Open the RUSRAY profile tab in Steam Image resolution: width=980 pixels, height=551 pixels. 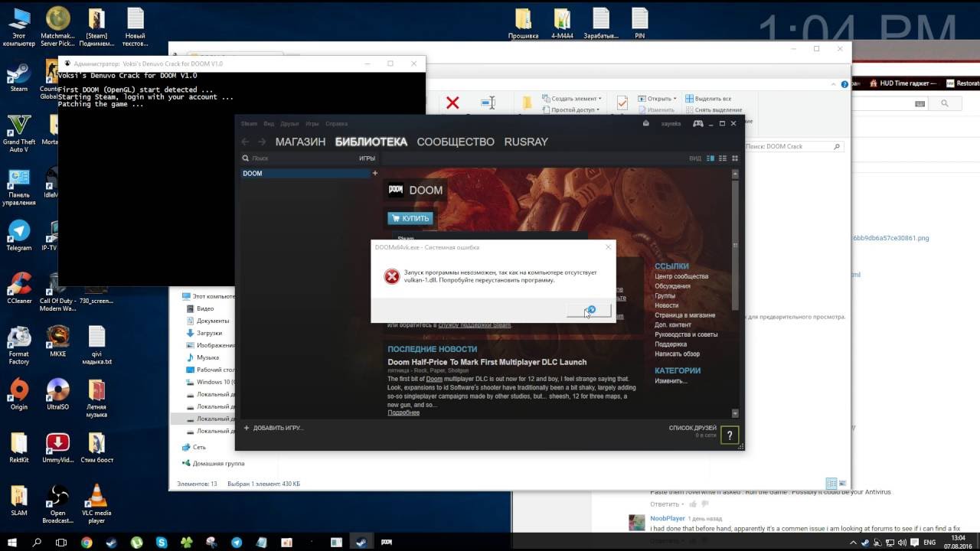pos(526,142)
